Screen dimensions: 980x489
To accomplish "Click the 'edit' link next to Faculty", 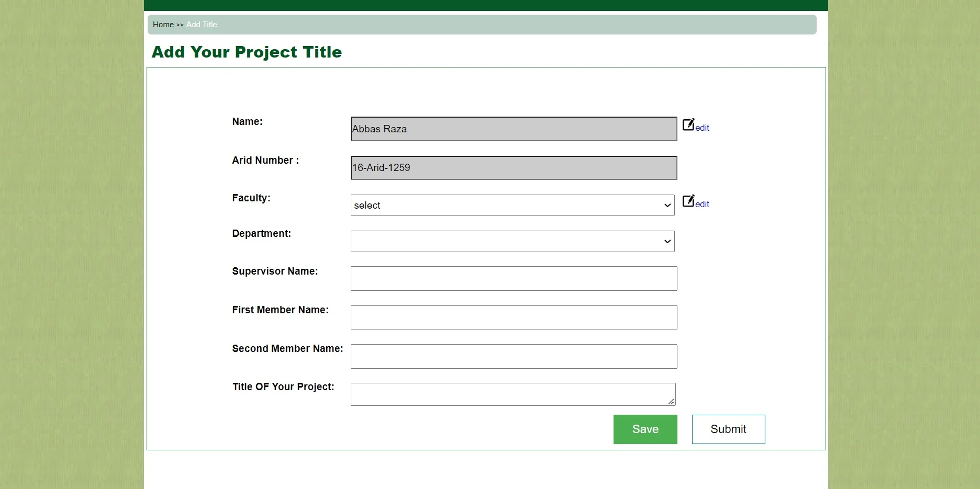I will point(703,204).
